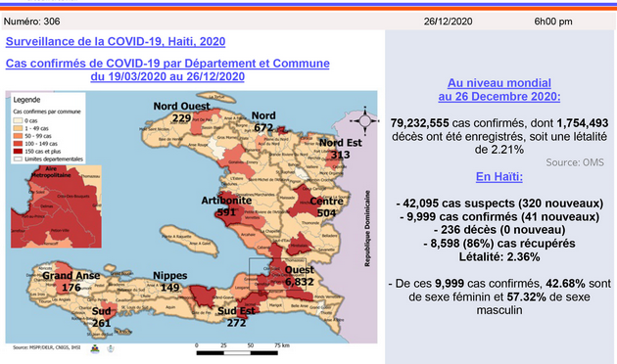617x364 pixels.
Task: Click the Ouest 6,832 label
Action: point(300,276)
